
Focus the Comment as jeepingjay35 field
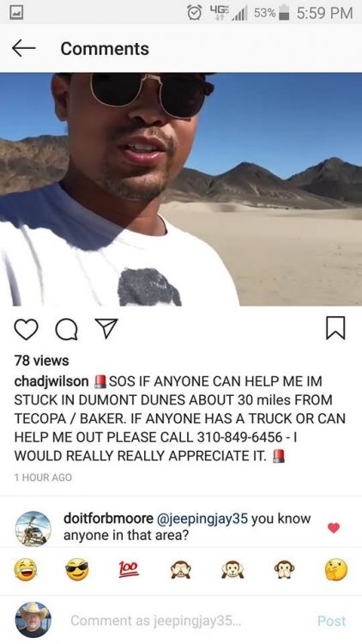[156, 621]
